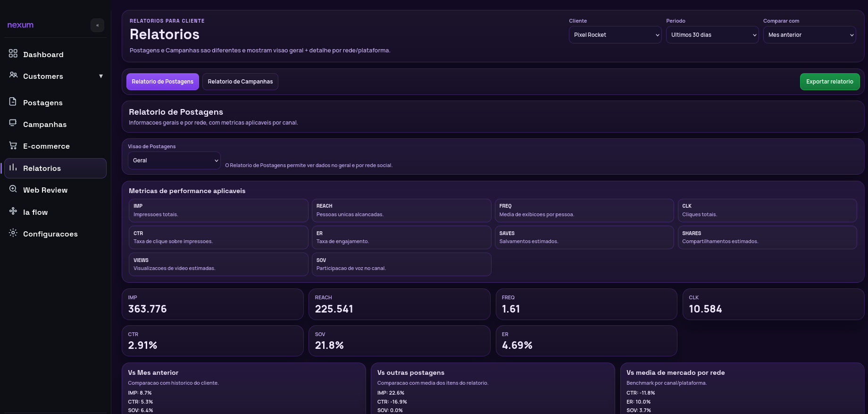Click the Campanhas icon in sidebar
This screenshot has height=414, width=868.
coord(13,123)
